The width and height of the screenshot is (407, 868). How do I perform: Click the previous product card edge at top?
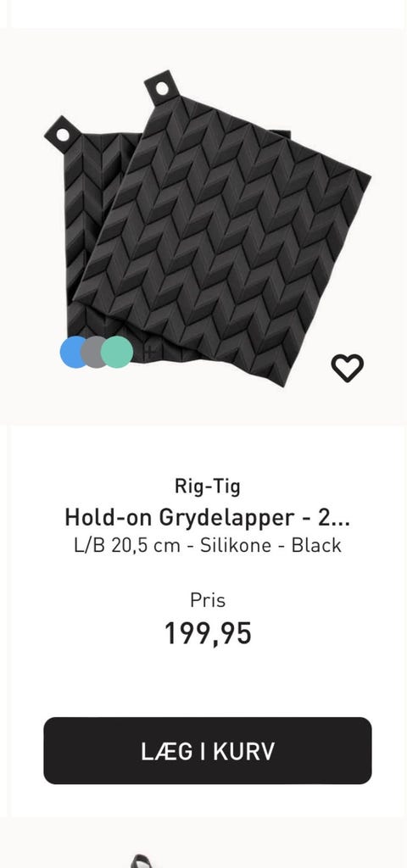click(x=208, y=14)
